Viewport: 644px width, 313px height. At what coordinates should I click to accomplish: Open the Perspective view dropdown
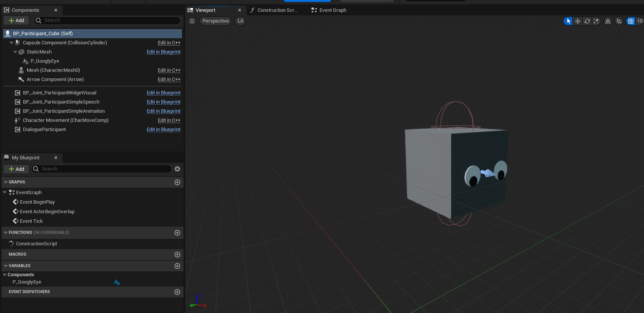(x=216, y=21)
